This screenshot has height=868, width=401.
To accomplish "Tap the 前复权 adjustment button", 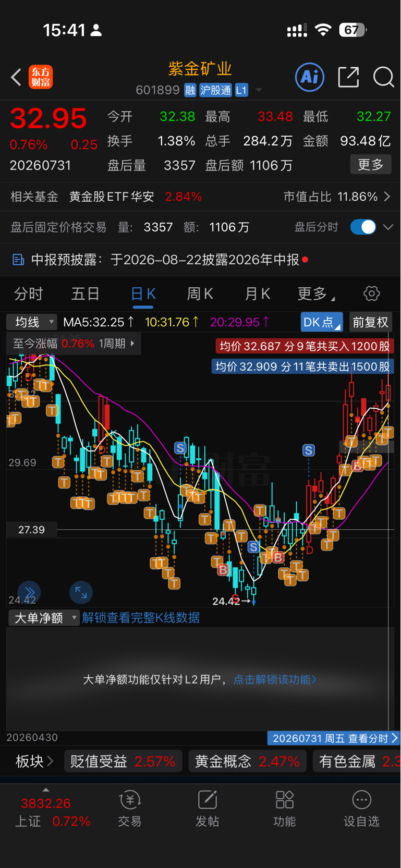I will coord(370,322).
